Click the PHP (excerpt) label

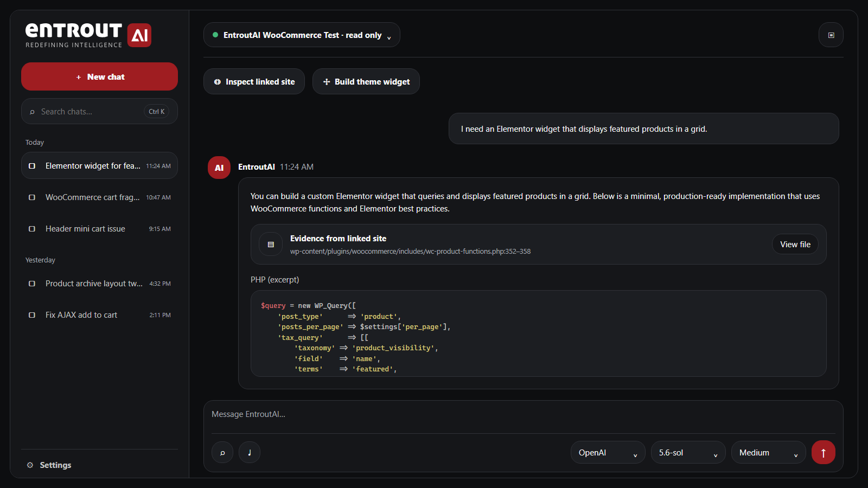(275, 280)
